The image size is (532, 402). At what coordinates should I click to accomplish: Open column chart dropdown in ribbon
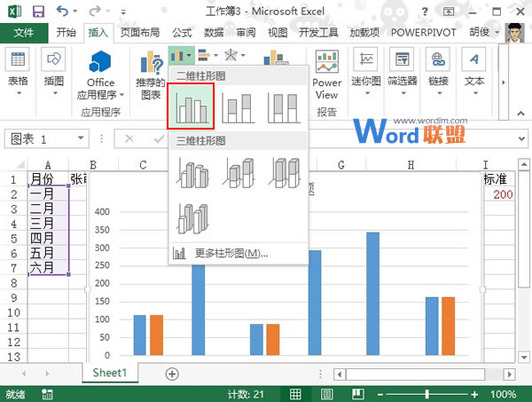coord(181,55)
